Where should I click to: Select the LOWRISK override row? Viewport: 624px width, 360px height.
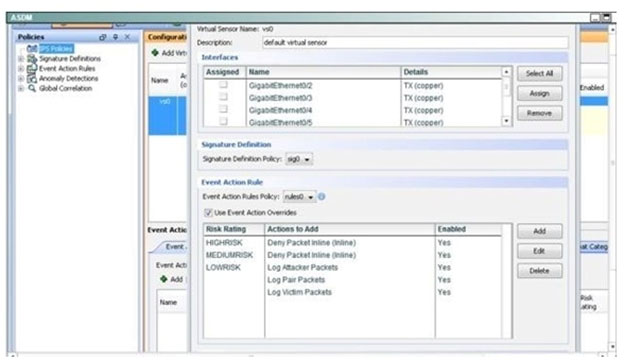coord(353,267)
